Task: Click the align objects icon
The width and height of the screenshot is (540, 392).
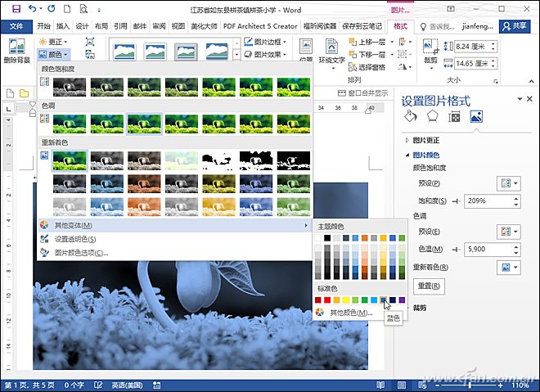Action: [x=403, y=42]
